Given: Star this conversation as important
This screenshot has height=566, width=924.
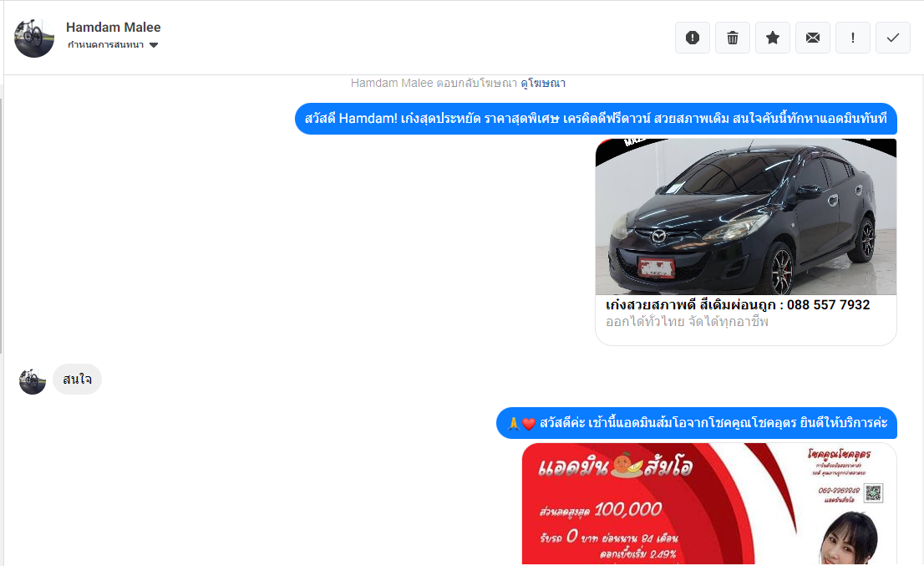Looking at the screenshot, I should (773, 38).
